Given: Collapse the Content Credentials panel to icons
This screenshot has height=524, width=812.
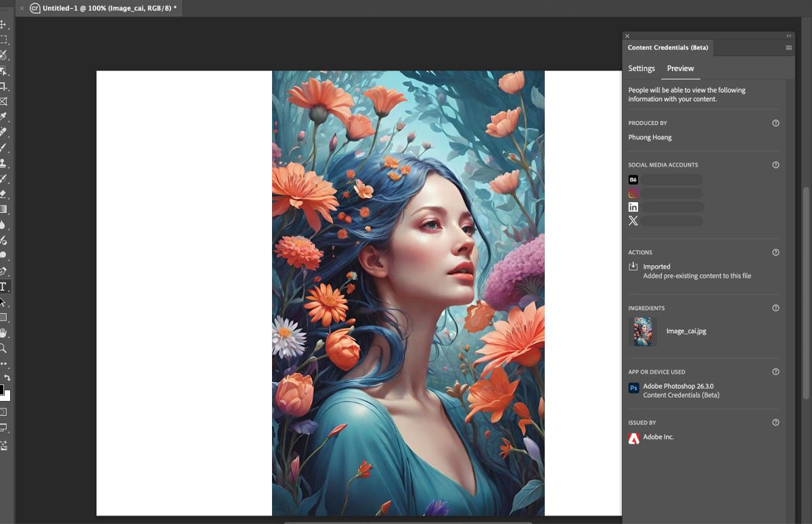Looking at the screenshot, I should tap(788, 36).
